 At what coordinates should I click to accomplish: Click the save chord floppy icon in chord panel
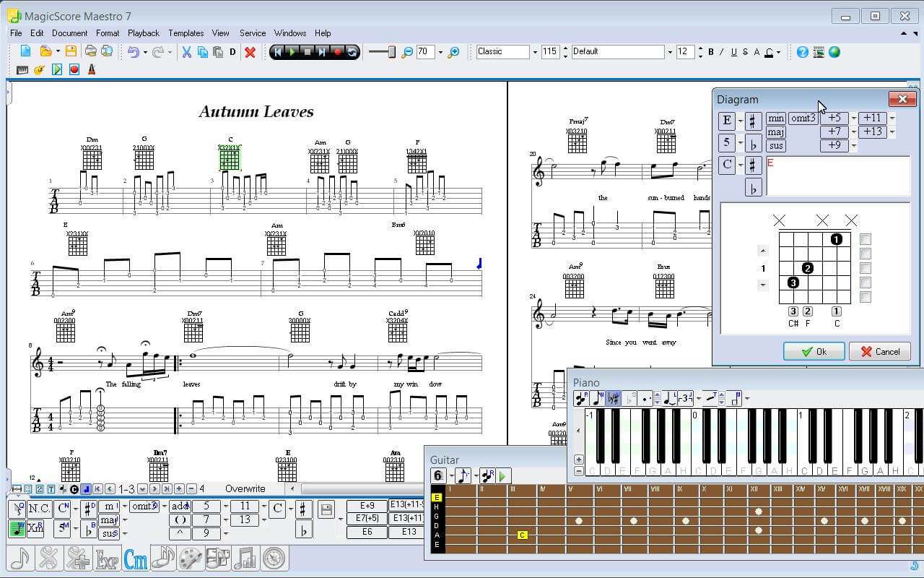326,510
